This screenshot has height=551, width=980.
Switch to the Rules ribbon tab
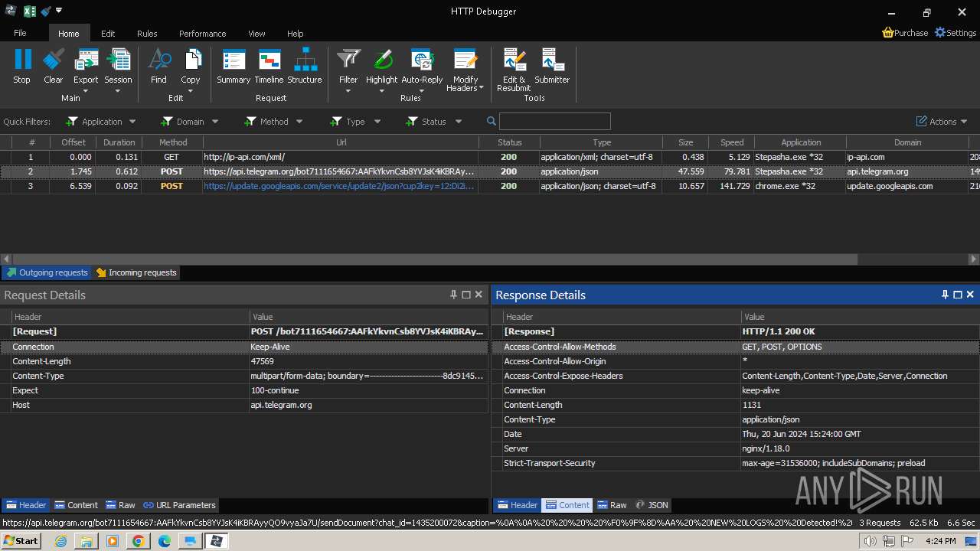point(147,34)
